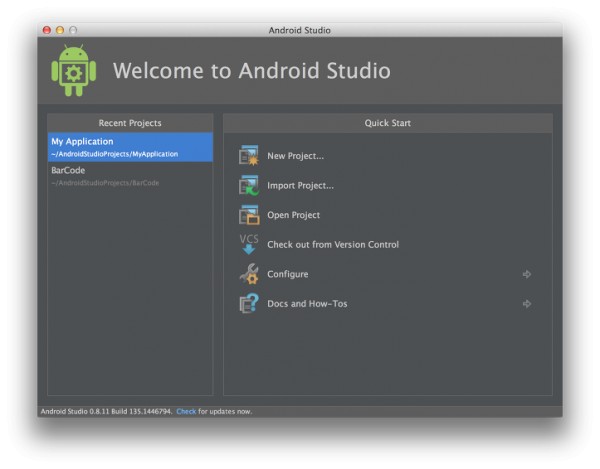Check out from Version Control
Screen dimensions: 600x469
coord(333,244)
